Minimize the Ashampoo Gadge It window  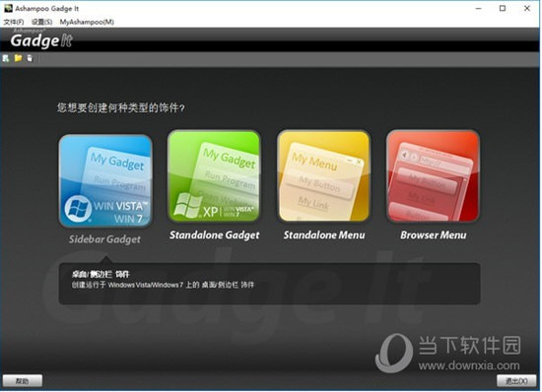pyautogui.click(x=478, y=8)
